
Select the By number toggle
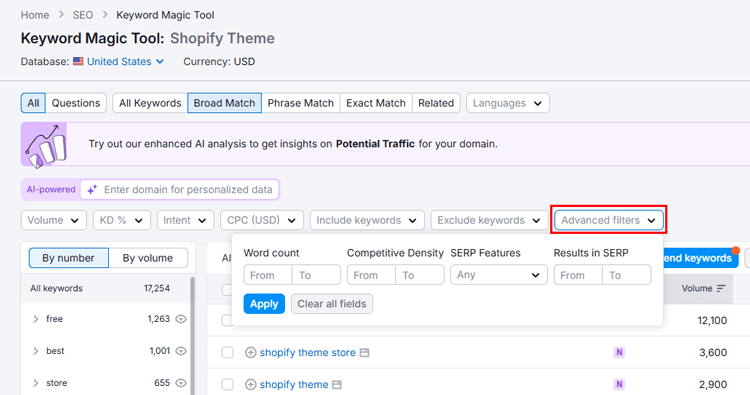pos(68,258)
